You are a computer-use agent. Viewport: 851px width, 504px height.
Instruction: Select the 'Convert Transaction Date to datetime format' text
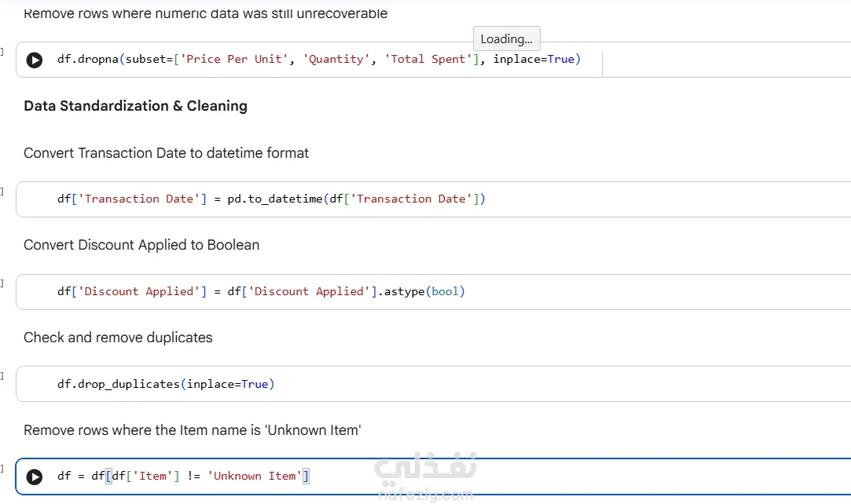tap(166, 153)
